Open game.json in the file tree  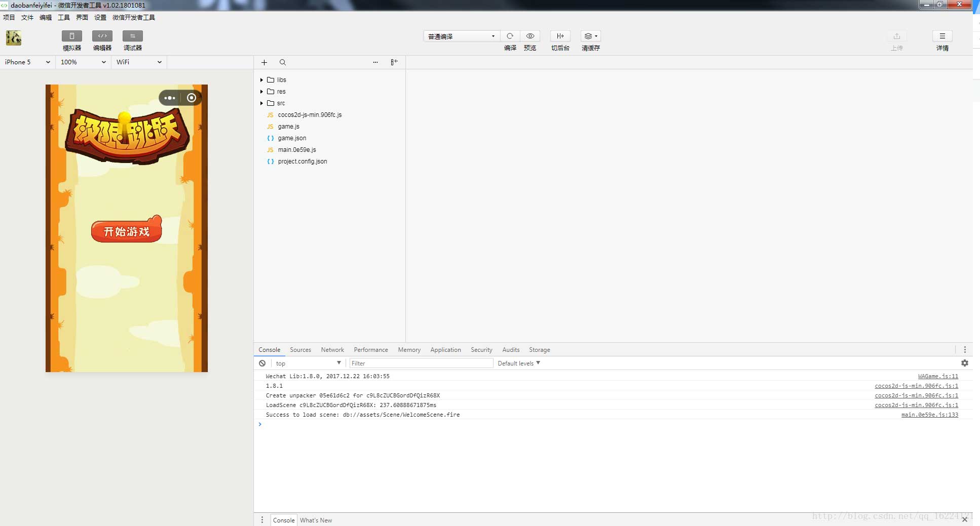point(292,138)
